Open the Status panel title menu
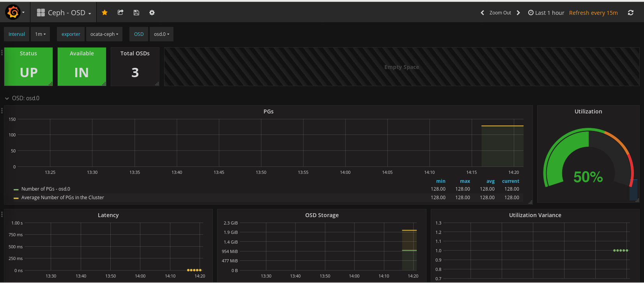 click(28, 53)
